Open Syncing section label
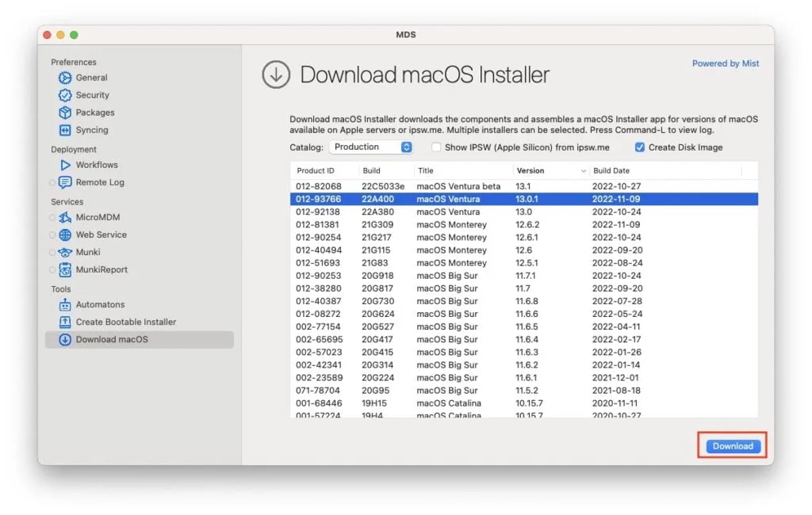 point(92,130)
